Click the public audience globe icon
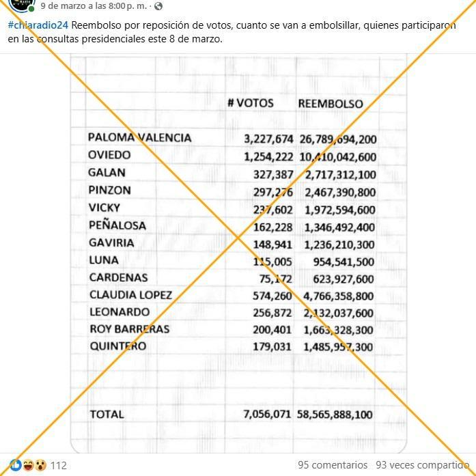 tap(158, 6)
